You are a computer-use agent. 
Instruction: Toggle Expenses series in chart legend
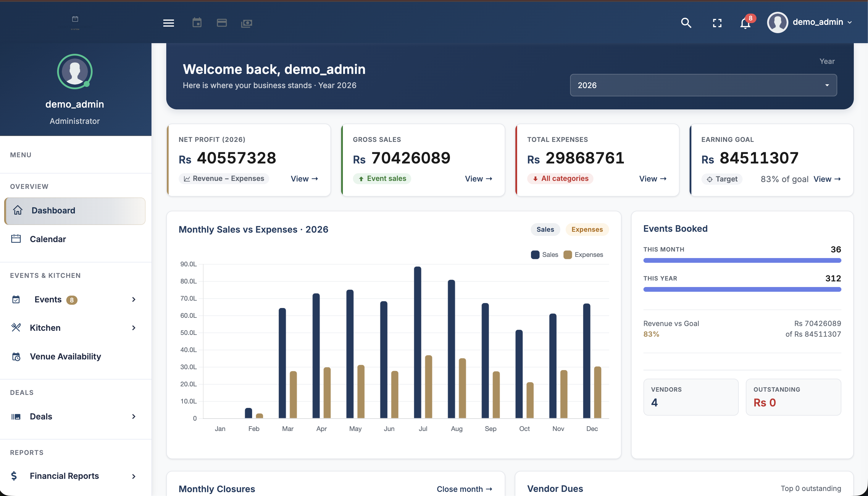click(583, 255)
